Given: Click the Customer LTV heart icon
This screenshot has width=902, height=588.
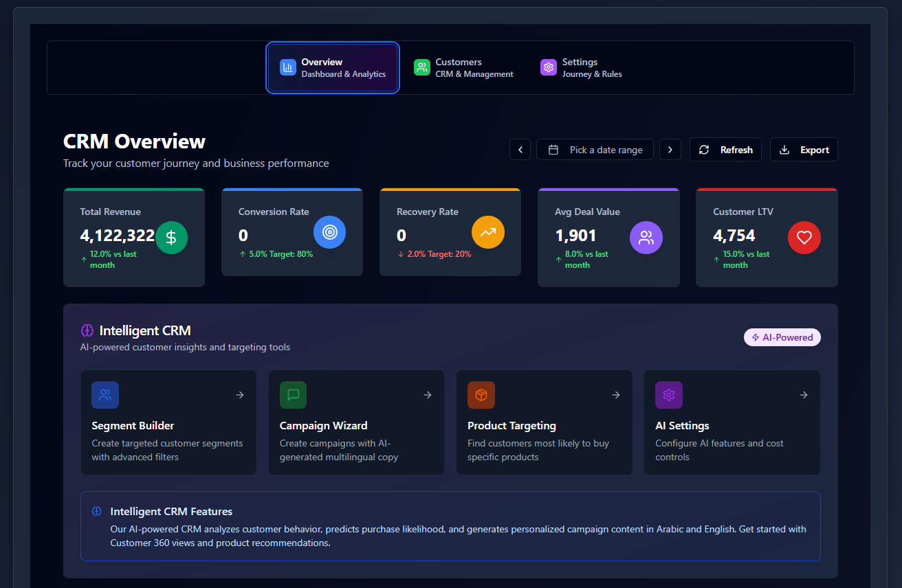Looking at the screenshot, I should (x=804, y=238).
